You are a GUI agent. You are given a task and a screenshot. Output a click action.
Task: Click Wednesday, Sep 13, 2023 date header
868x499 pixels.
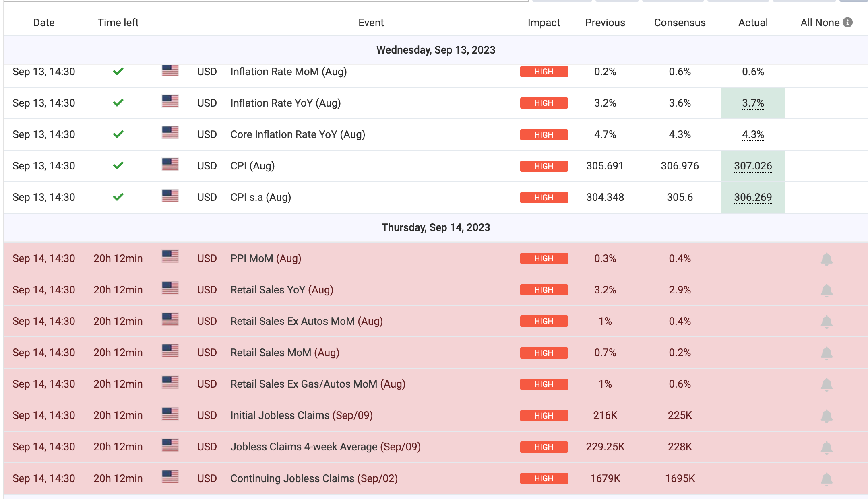click(x=436, y=50)
